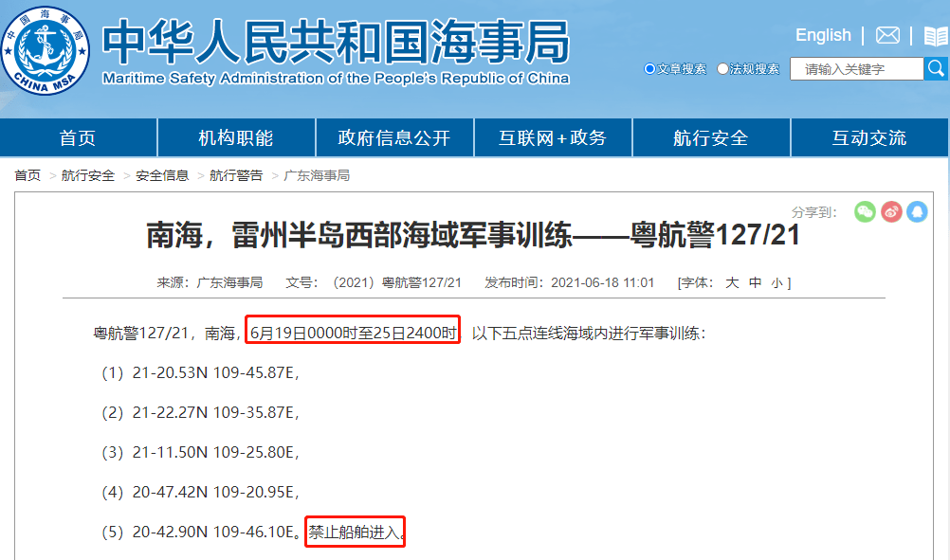Viewport: 950px width, 560px height.
Task: Click coordinate line 21-20.53N 109-45.87E
Action: tap(214, 373)
